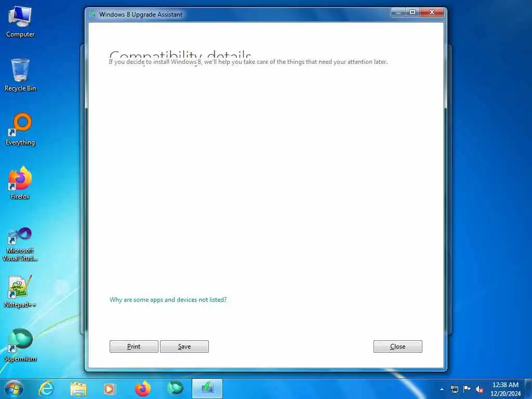Maximize the Upgrade Assistant window
Screen dimensions: 532x399
click(x=413, y=12)
